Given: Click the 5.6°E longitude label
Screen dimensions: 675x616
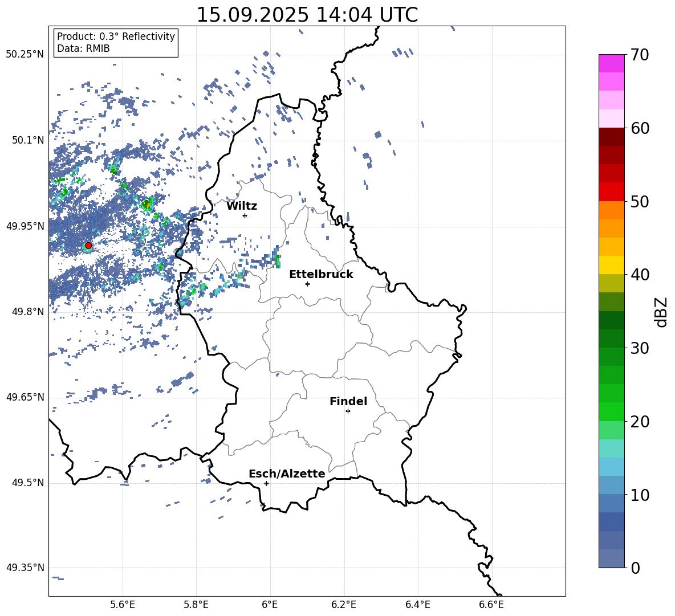Looking at the screenshot, I should click(x=123, y=605).
